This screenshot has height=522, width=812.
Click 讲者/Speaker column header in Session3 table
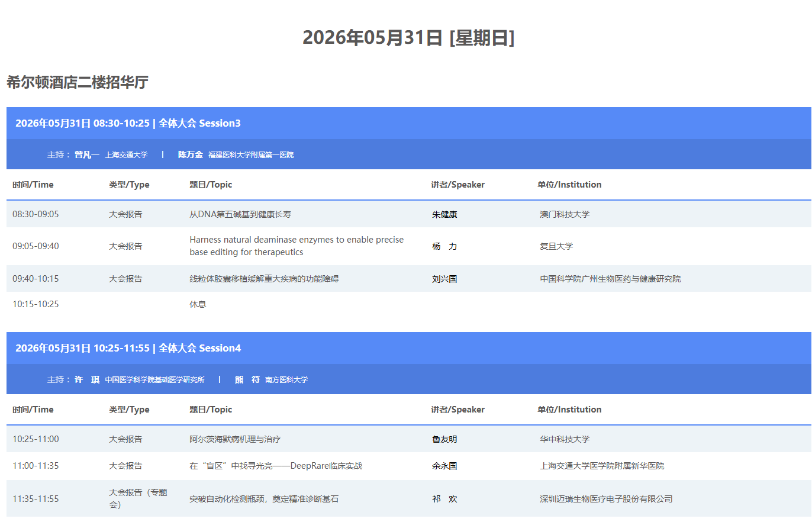click(x=458, y=185)
